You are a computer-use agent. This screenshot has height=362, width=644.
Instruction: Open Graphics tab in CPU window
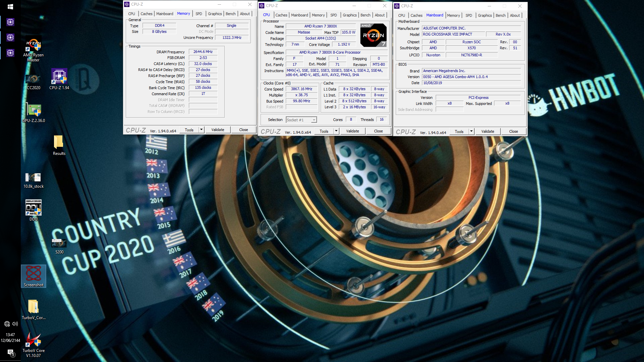point(350,15)
